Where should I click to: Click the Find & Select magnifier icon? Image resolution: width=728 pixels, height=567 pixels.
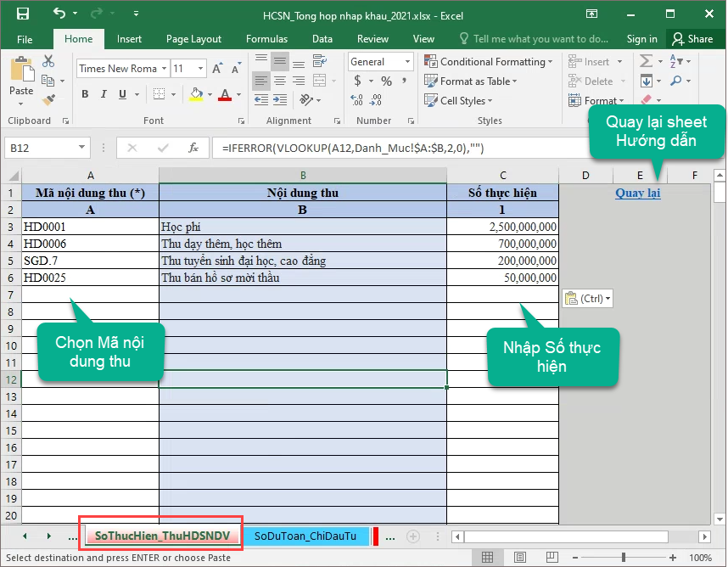(676, 81)
